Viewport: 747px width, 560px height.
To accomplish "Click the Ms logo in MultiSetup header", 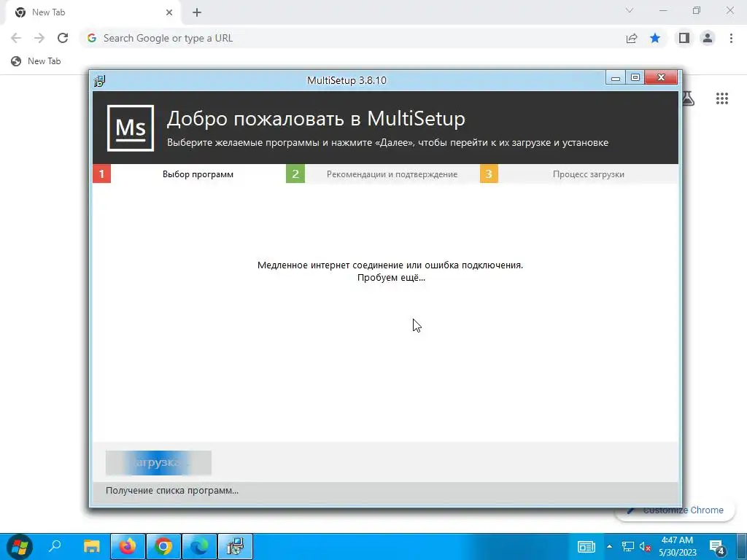I will coord(131,128).
